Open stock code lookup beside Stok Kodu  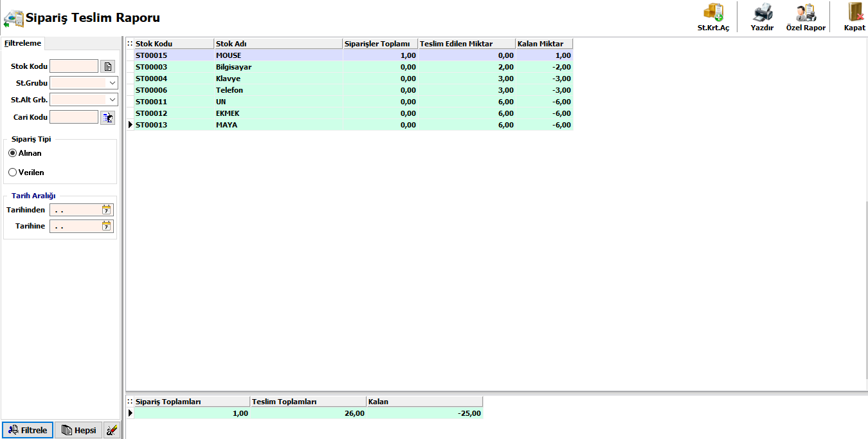click(x=107, y=66)
